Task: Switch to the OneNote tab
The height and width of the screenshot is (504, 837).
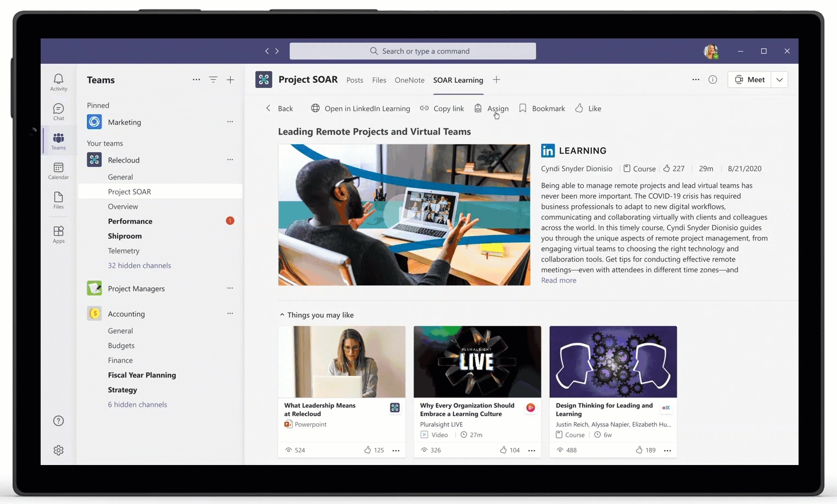Action: click(410, 80)
